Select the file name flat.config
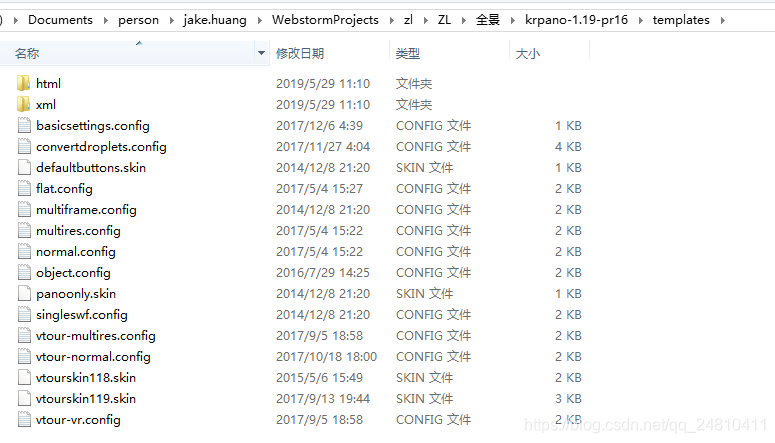This screenshot has height=443, width=775. 64,189
